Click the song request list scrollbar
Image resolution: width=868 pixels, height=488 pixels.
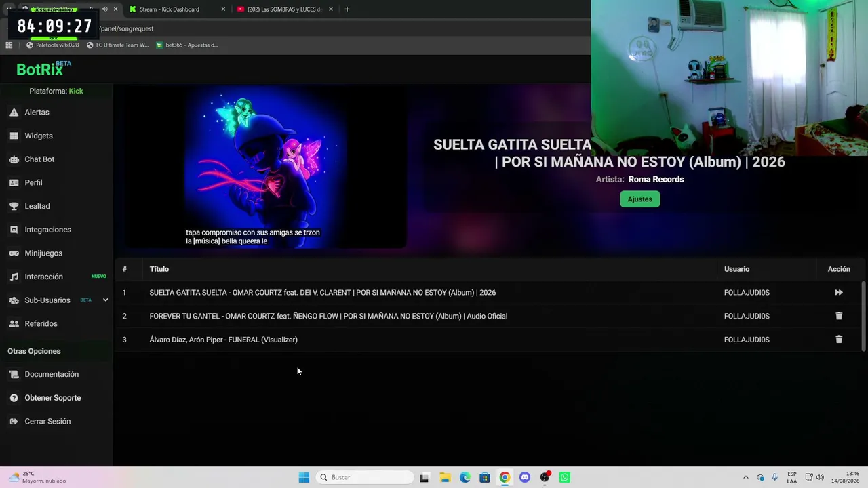pos(863,316)
